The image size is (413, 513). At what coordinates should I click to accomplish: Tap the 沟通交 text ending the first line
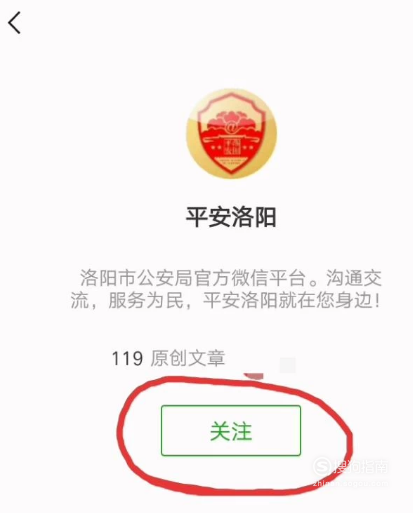[354, 278]
